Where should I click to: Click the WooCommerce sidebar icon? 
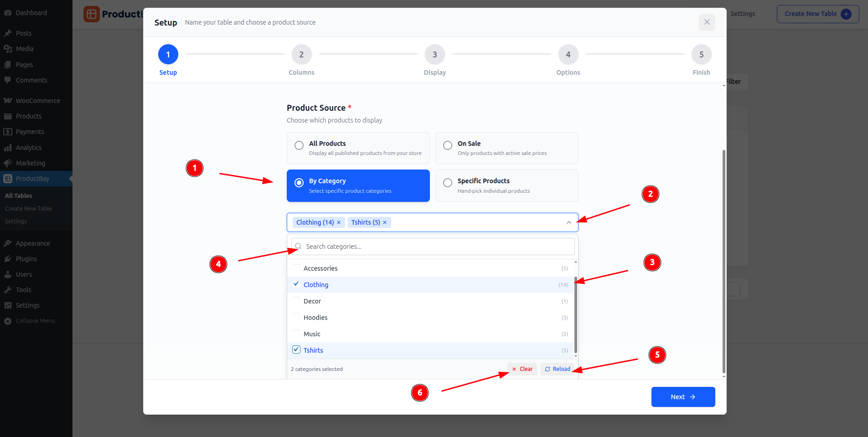8,101
